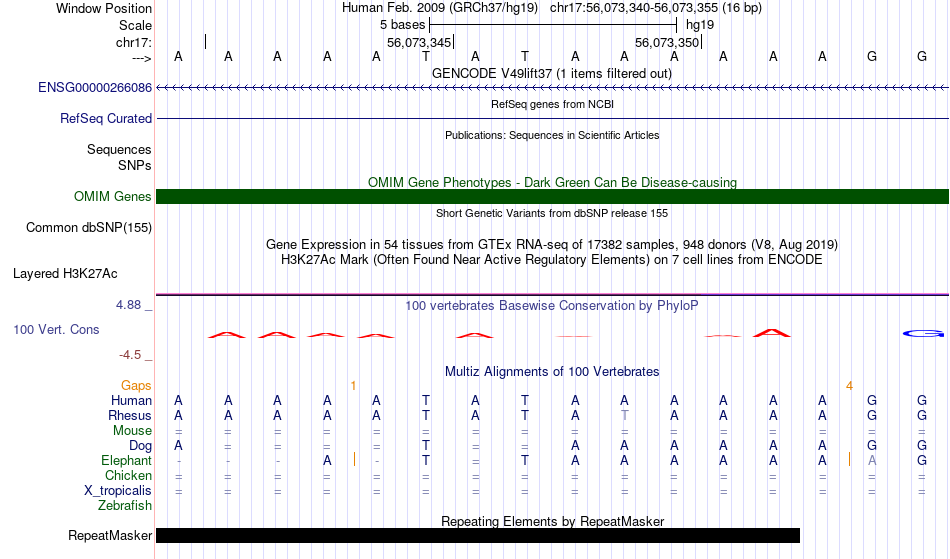Click the hg19 label beside scale bar

(x=700, y=25)
